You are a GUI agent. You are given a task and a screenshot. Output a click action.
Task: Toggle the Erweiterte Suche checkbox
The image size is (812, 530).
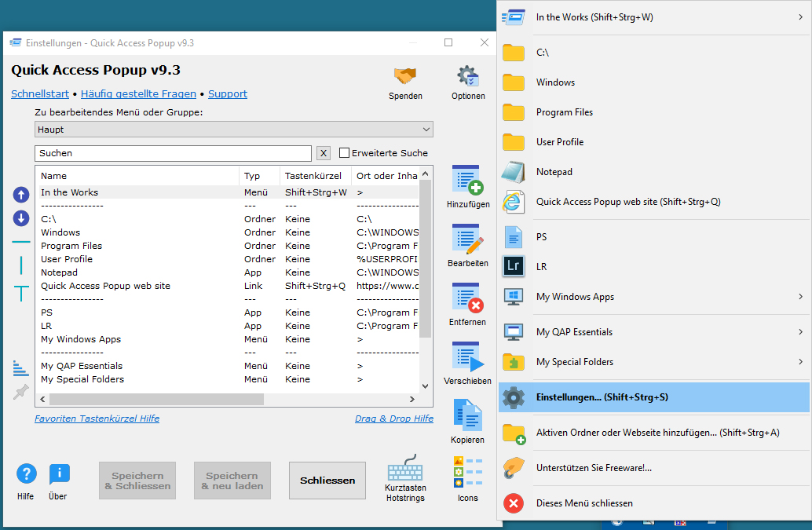pos(344,152)
